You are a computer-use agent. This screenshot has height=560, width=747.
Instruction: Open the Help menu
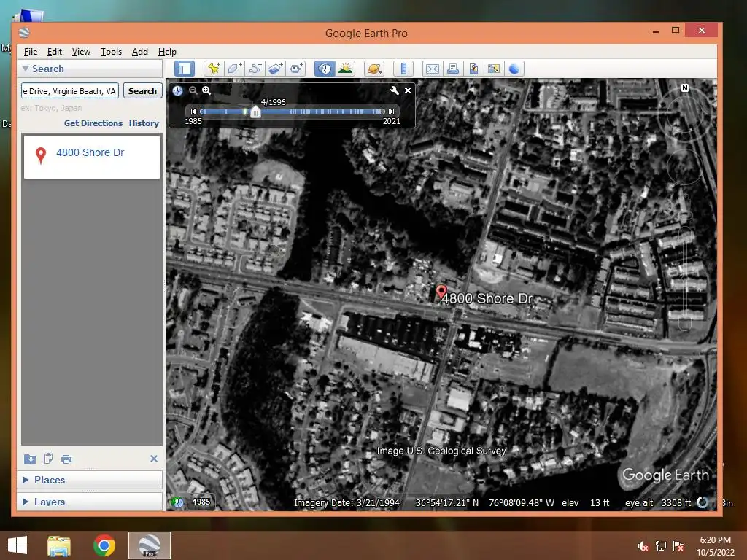pyautogui.click(x=167, y=52)
